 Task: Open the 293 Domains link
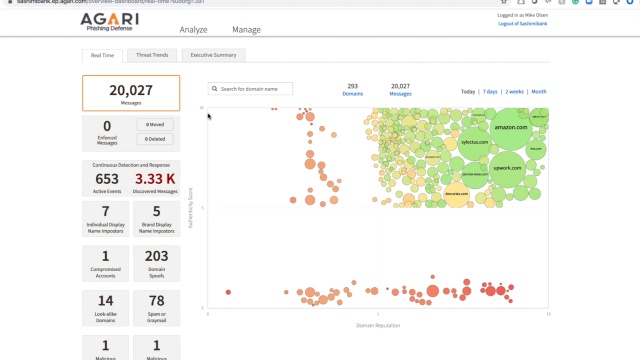click(353, 90)
